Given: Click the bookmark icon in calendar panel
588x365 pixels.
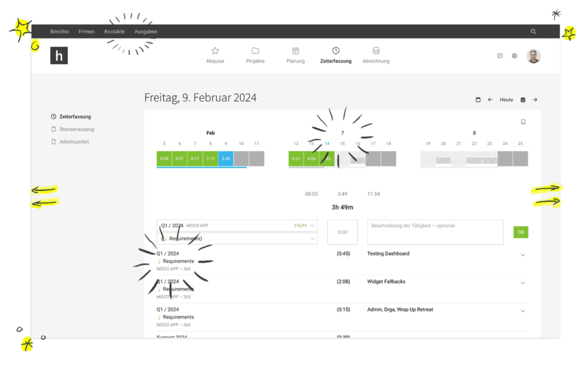Looking at the screenshot, I should click(523, 122).
